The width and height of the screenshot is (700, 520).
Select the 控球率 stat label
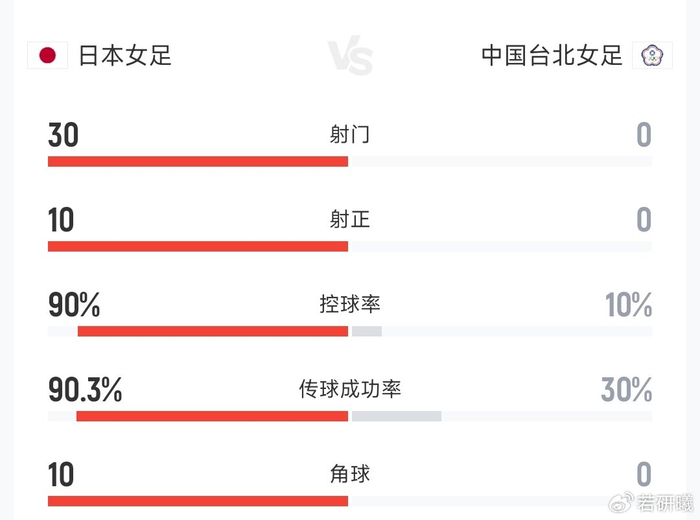pyautogui.click(x=350, y=304)
